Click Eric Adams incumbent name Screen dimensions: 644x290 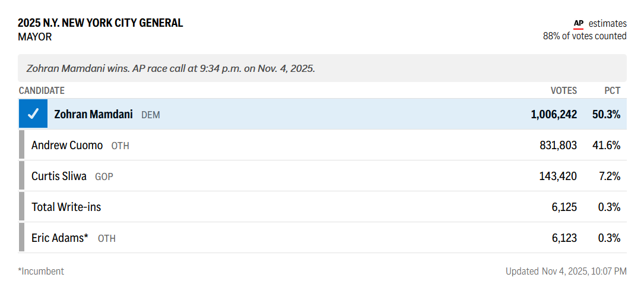pyautogui.click(x=59, y=238)
